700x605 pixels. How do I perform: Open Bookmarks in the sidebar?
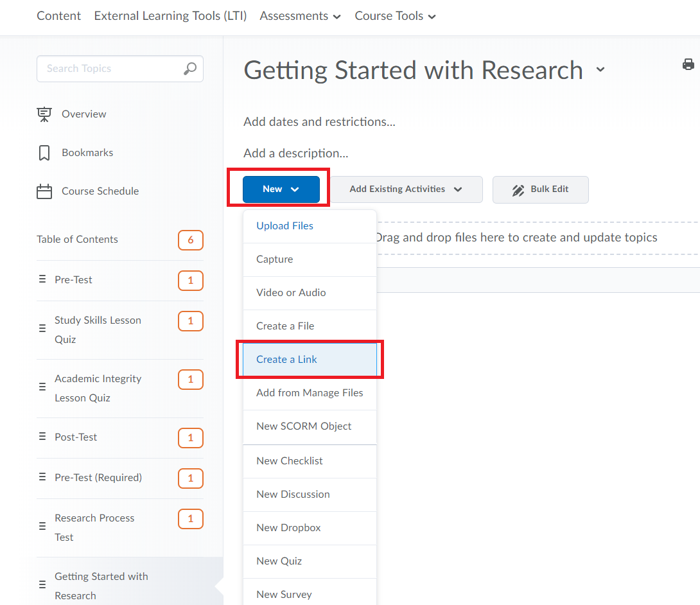[87, 153]
